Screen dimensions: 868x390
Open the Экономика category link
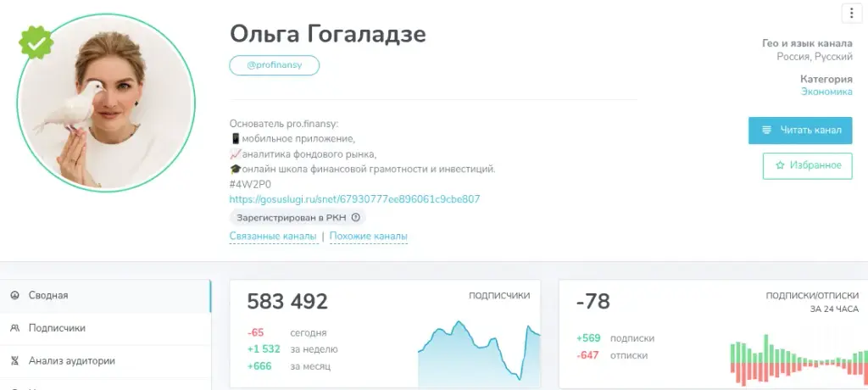pyautogui.click(x=826, y=92)
